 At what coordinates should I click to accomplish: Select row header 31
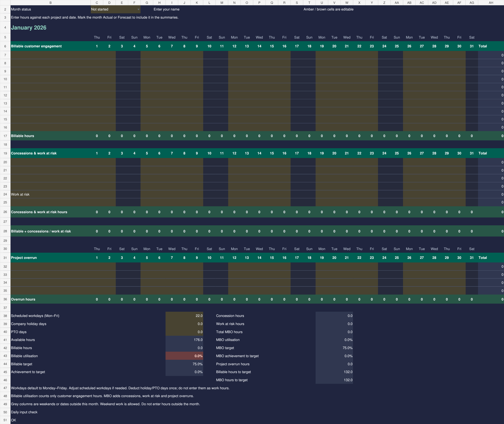pyautogui.click(x=5, y=258)
